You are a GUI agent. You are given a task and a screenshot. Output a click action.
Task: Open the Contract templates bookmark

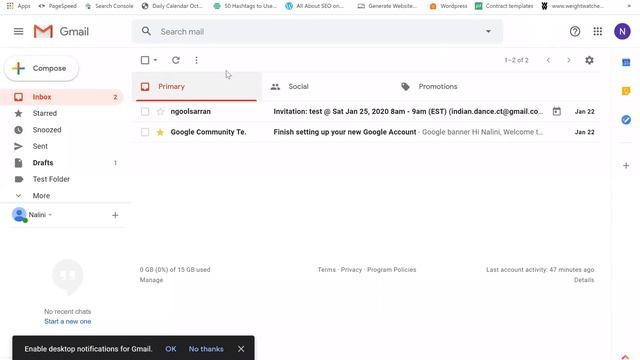point(504,6)
